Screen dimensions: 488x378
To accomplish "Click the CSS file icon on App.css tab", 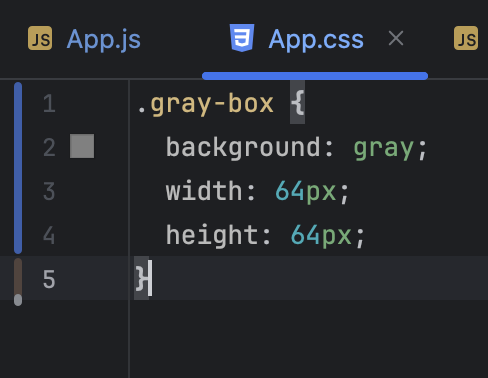I will pyautogui.click(x=242, y=38).
